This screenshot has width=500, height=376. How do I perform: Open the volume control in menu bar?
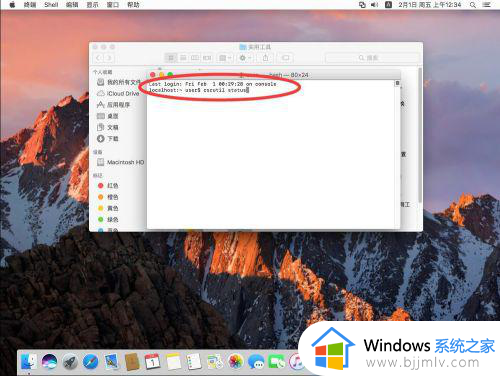(375, 5)
